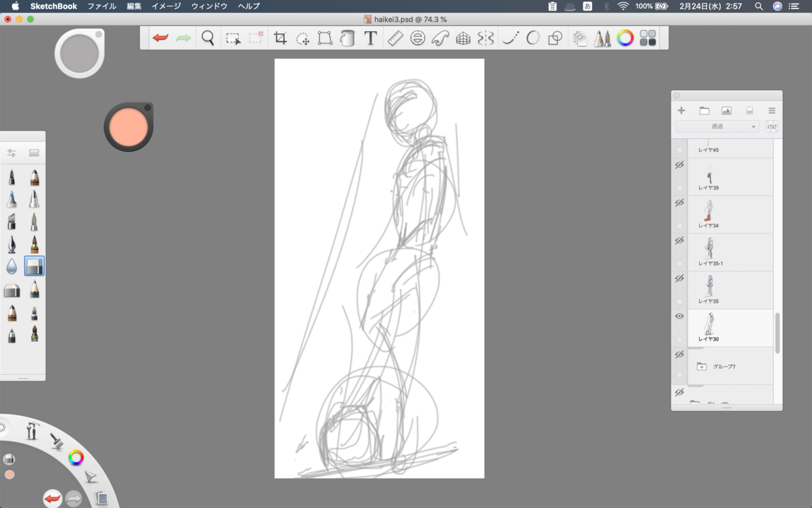Open the layer blend mode dropdown
Viewport: 812px width, 508px height.
coord(717,127)
